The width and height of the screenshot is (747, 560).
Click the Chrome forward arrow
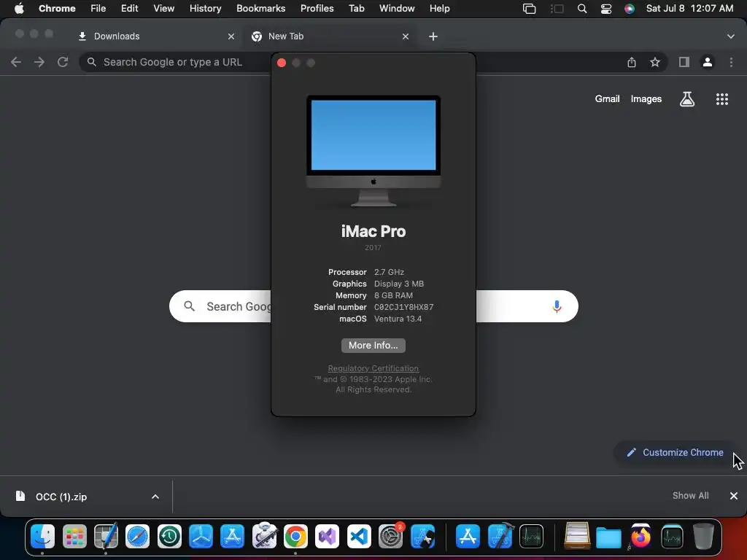pos(39,62)
